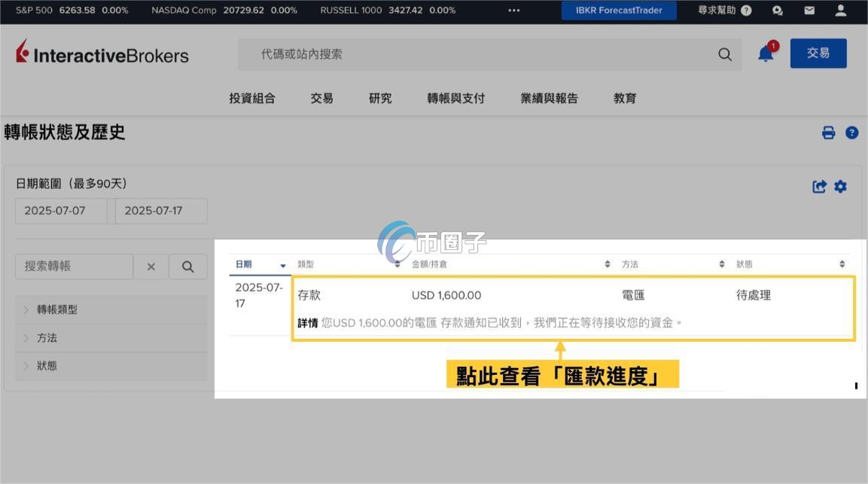Click the chat support icon in the top bar
This screenshot has height=484, width=868.
pyautogui.click(x=778, y=10)
